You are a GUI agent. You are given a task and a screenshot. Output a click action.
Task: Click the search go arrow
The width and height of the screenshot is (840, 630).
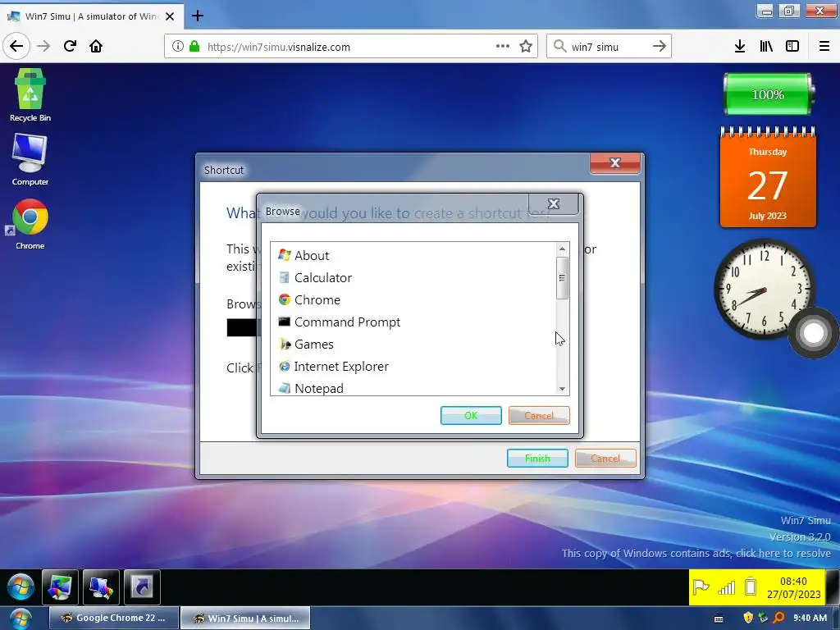pos(660,46)
